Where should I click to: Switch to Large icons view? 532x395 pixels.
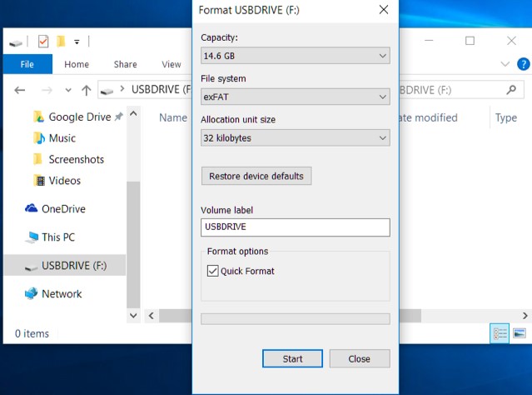(x=520, y=333)
